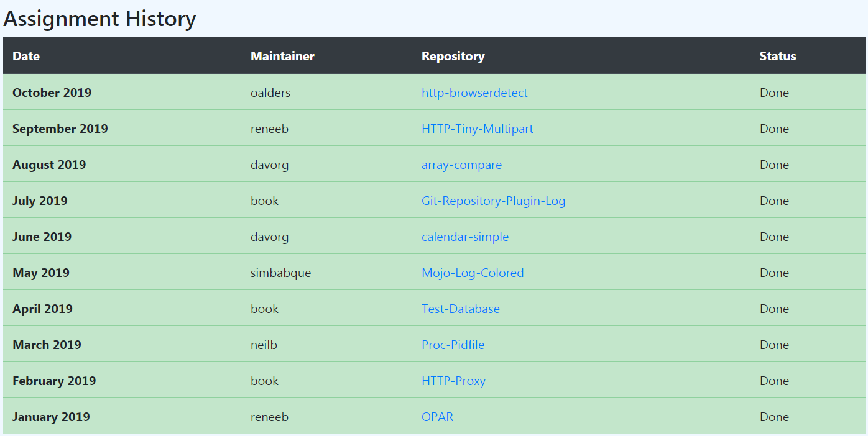Click Done status in October 2019 row
The width and height of the screenshot is (868, 436).
point(774,93)
